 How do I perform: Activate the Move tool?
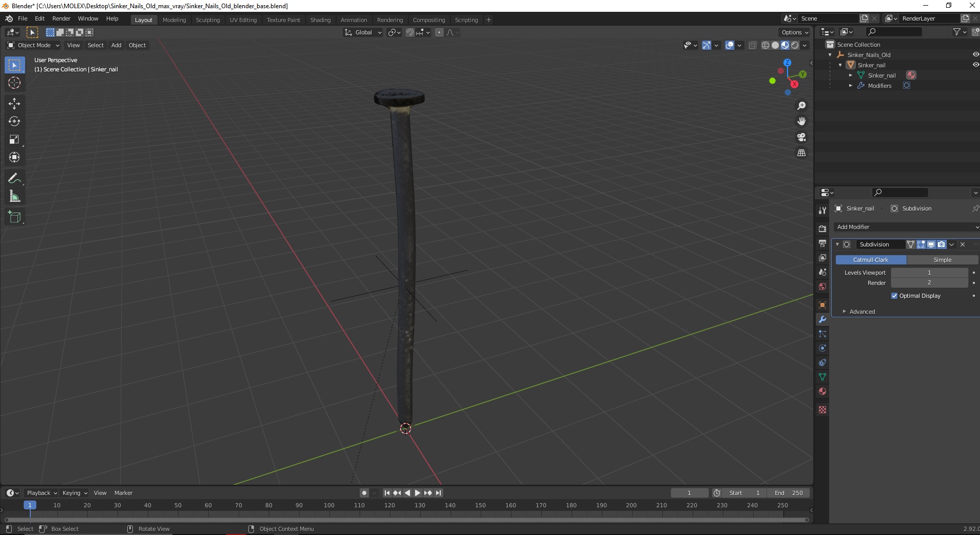14,103
